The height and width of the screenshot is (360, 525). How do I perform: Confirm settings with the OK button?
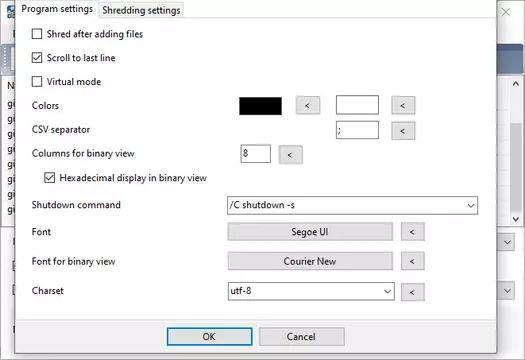pyautogui.click(x=209, y=337)
